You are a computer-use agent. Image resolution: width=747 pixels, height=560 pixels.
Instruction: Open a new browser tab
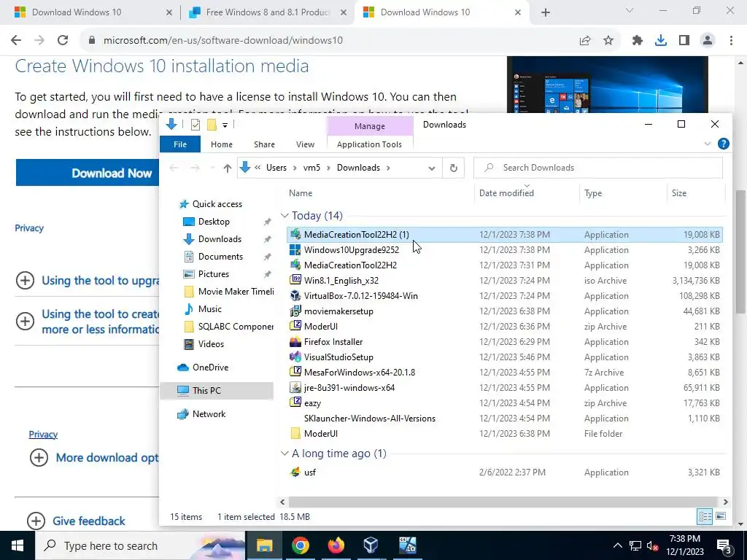click(546, 12)
